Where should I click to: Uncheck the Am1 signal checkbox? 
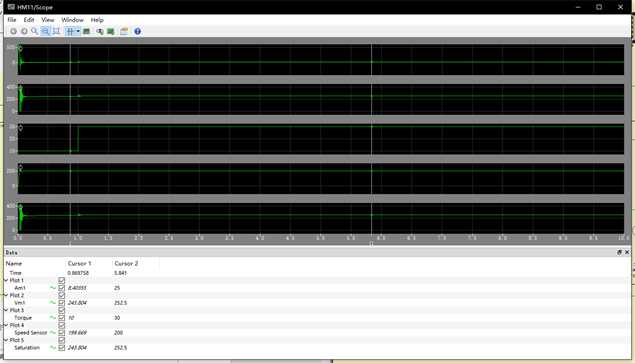62,288
